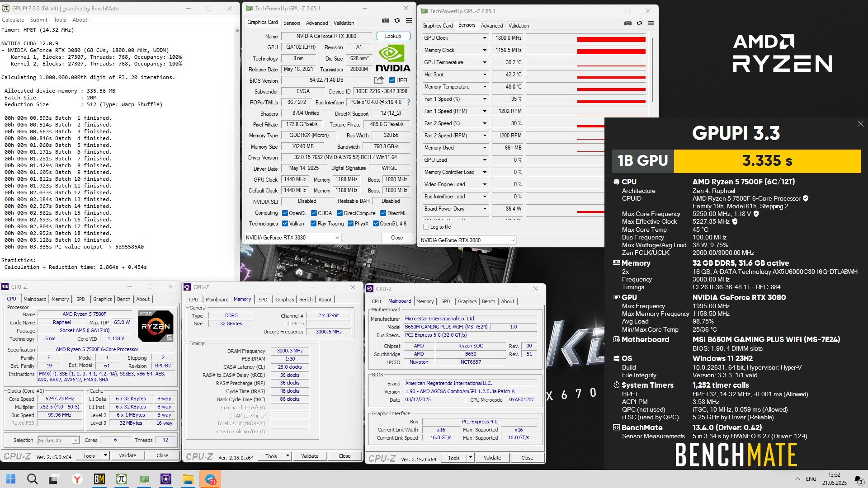Open Graphics tab in CPU-Z Mainboard window

pos(467,301)
